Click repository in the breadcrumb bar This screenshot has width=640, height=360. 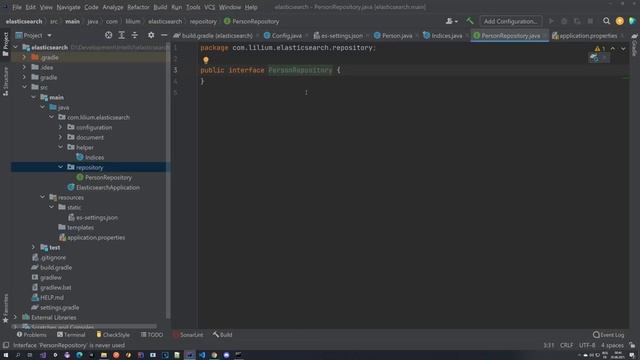[x=203, y=21]
